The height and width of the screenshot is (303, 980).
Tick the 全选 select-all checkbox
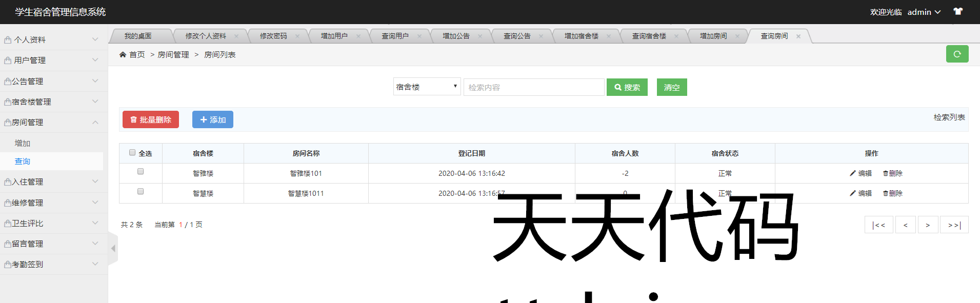pyautogui.click(x=132, y=152)
